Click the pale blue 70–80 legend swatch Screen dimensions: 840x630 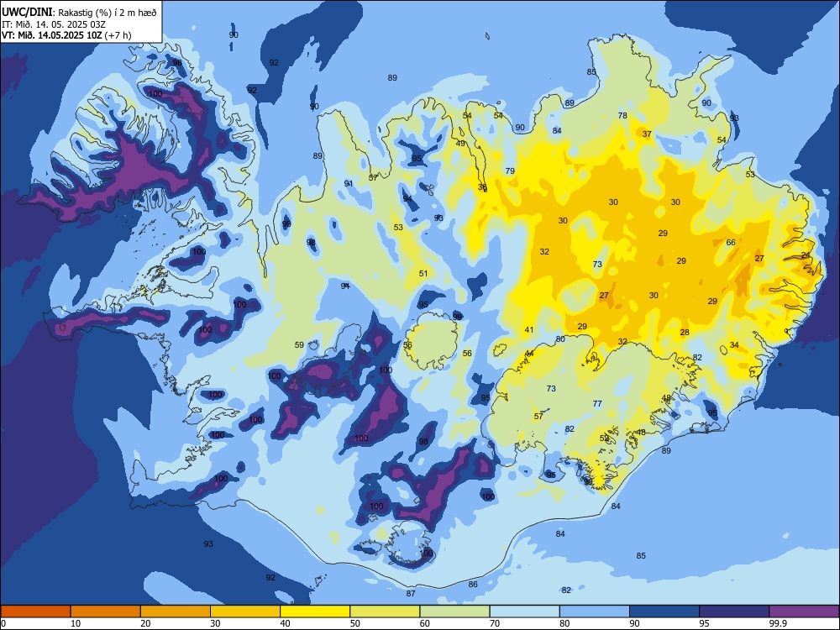(x=525, y=612)
